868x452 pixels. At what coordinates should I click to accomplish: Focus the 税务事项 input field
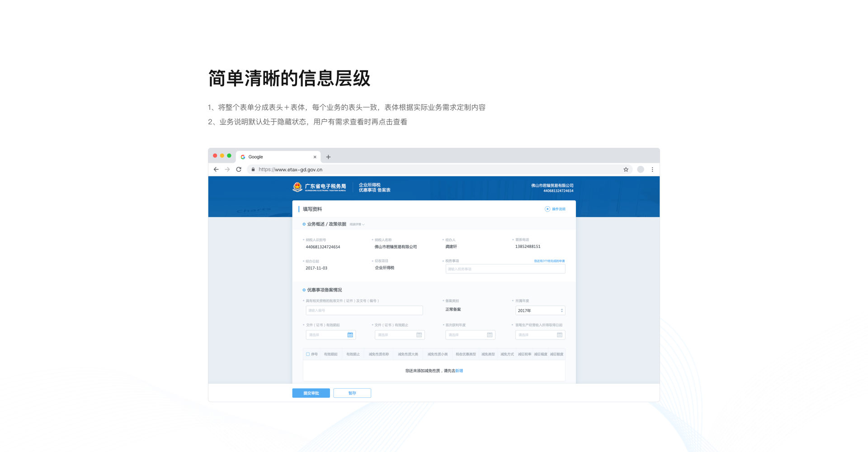(505, 269)
